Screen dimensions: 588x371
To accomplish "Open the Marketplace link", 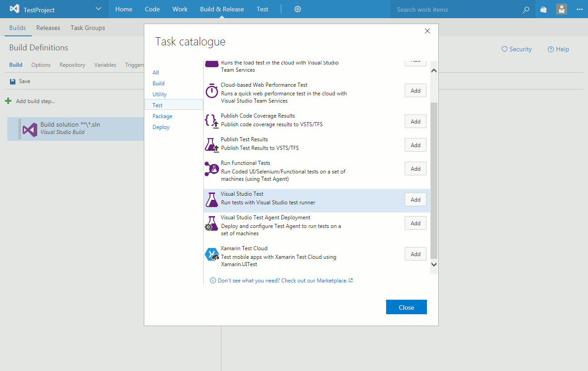I will 282,281.
